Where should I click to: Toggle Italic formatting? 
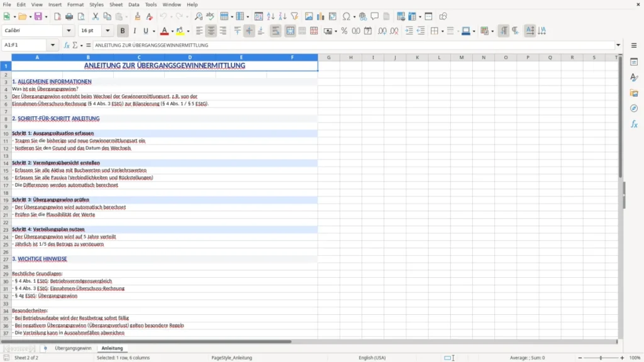[x=135, y=31]
